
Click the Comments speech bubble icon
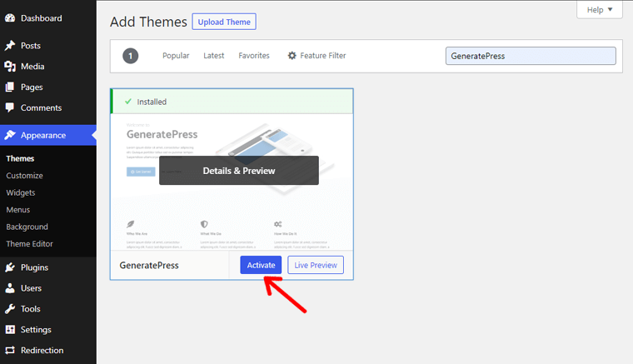tap(10, 108)
